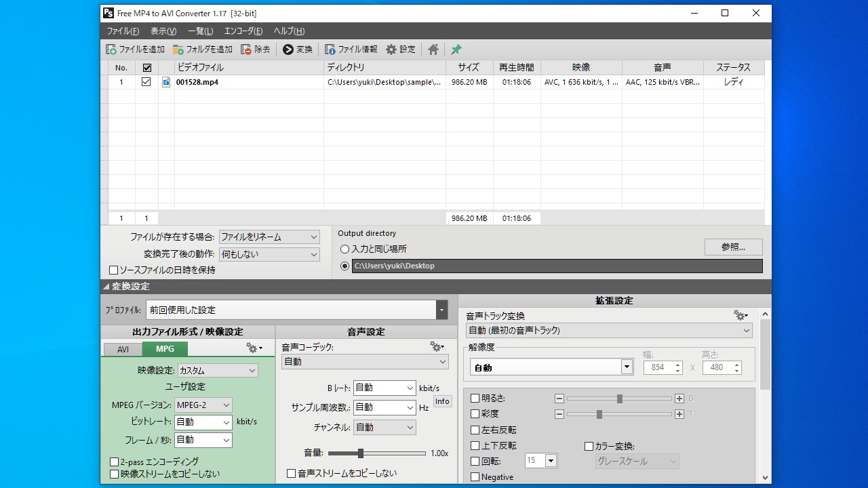The height and width of the screenshot is (488, 868).
Task: Start conversion with the 変換 toolbar button
Action: 298,49
